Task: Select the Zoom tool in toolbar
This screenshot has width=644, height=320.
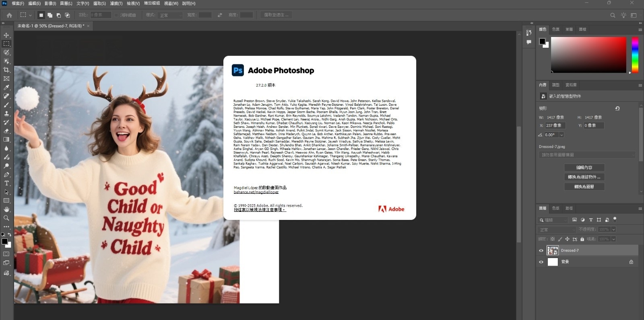Action: (6, 218)
